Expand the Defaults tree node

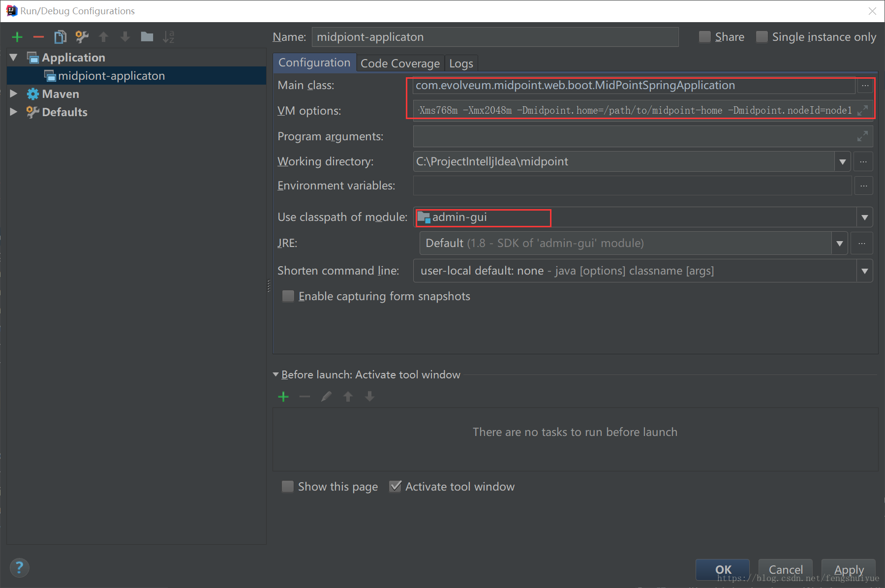(14, 112)
